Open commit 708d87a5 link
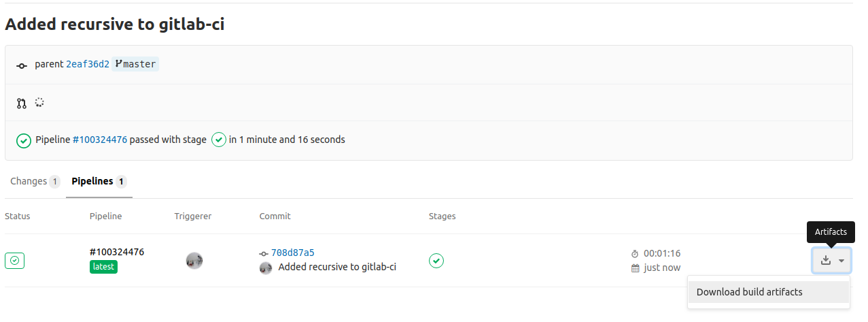 (292, 253)
